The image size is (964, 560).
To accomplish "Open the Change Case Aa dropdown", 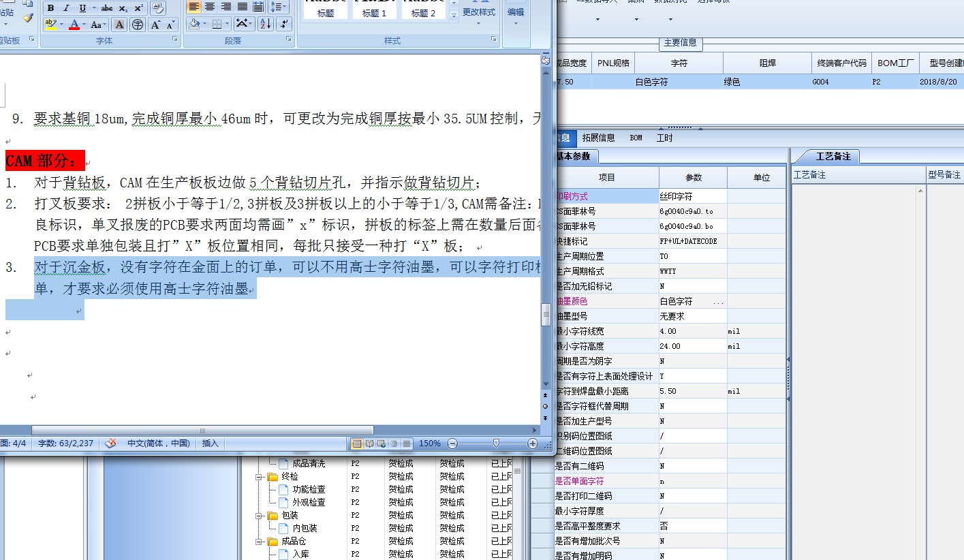I will click(99, 25).
